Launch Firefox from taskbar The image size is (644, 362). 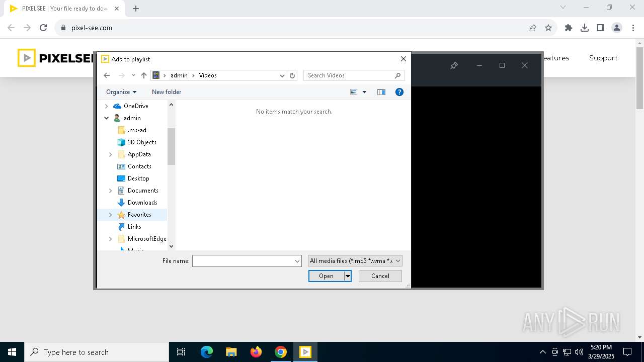click(x=256, y=352)
